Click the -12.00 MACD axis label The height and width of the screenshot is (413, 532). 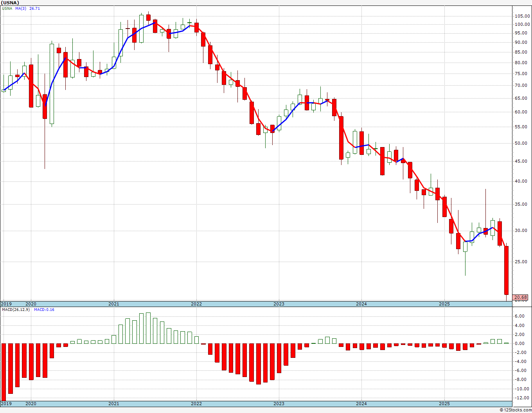click(x=522, y=398)
